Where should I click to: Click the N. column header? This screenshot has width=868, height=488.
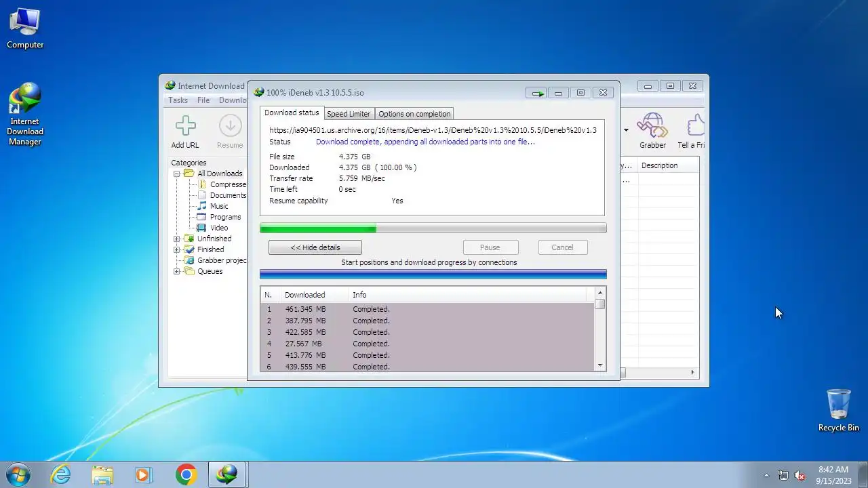[271, 295]
